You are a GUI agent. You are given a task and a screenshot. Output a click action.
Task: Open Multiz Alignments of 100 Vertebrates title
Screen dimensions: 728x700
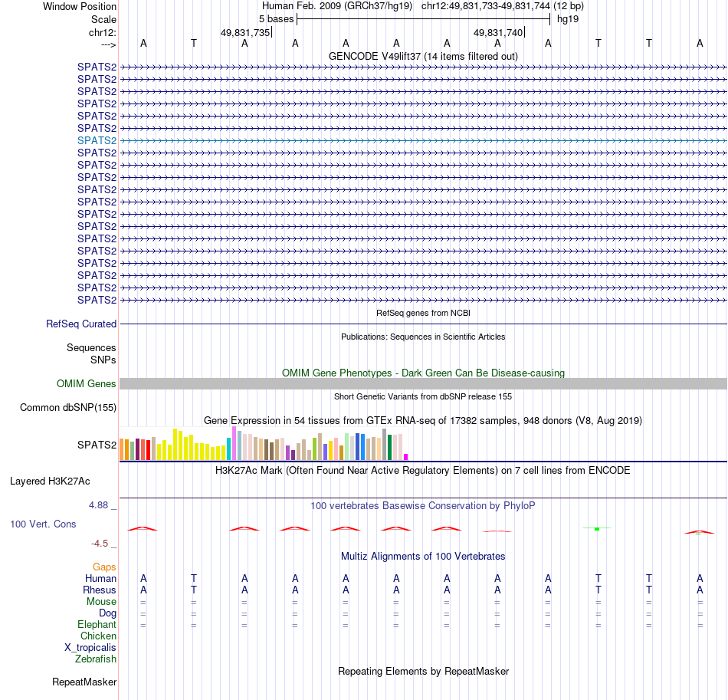pos(423,556)
